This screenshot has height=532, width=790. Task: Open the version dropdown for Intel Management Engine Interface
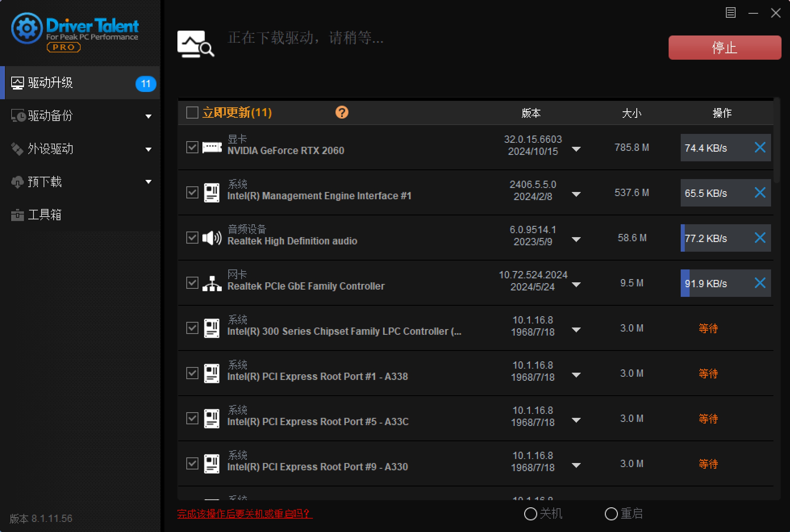coord(576,194)
